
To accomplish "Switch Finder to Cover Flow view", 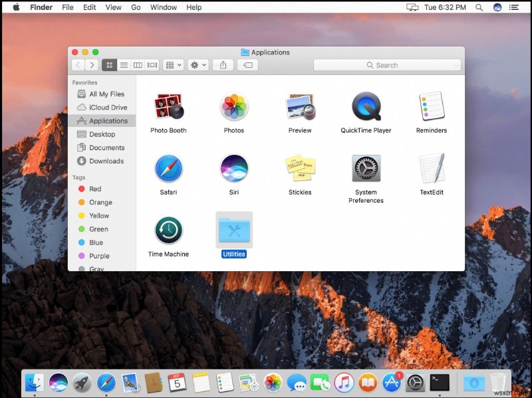I will pos(152,65).
